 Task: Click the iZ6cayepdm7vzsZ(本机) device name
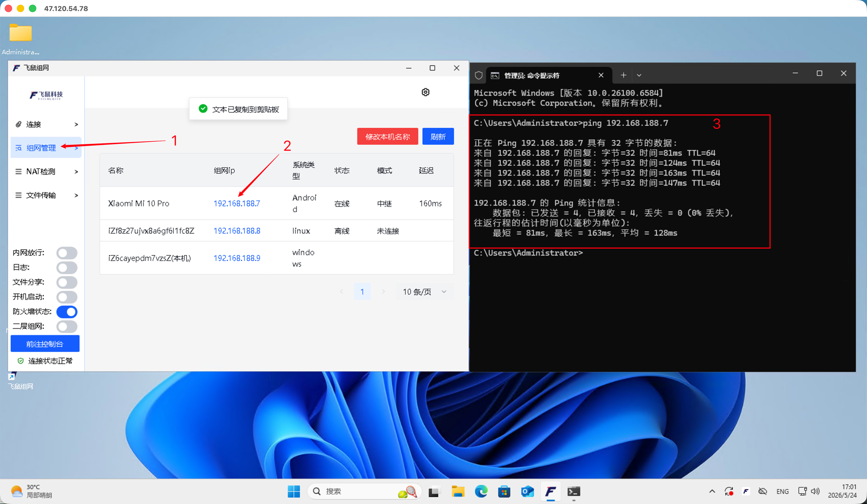tap(149, 258)
